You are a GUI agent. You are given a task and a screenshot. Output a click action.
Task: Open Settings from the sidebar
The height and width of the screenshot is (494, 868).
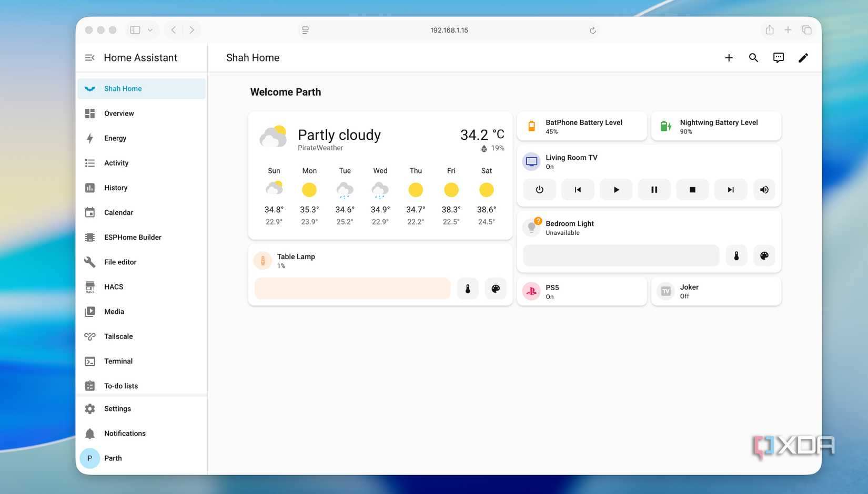tap(117, 408)
